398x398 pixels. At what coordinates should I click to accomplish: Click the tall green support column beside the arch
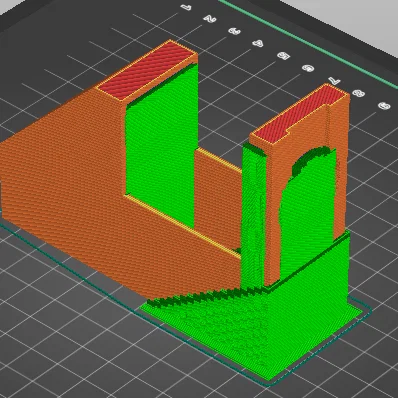click(254, 217)
